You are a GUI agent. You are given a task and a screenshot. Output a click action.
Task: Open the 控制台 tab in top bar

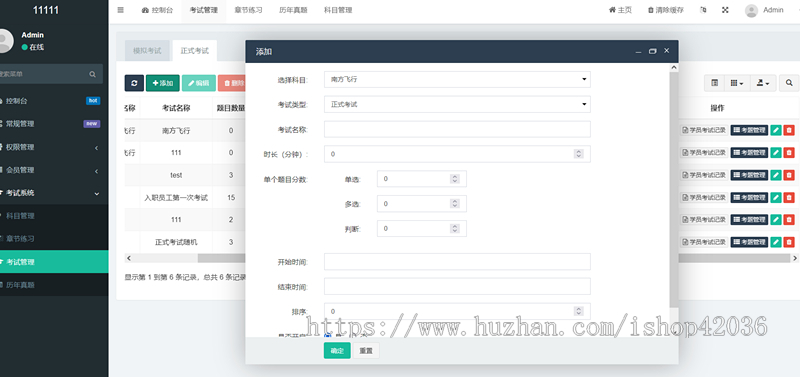(x=157, y=10)
